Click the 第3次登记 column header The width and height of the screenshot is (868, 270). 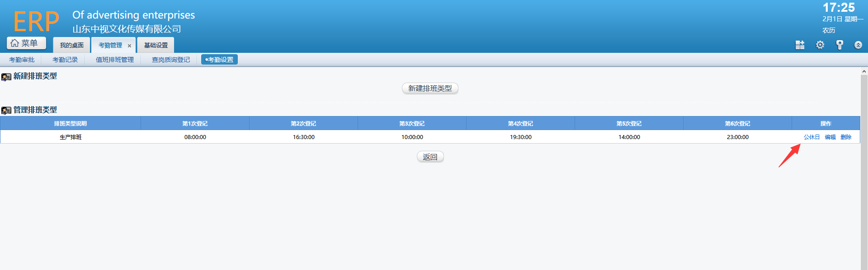412,123
